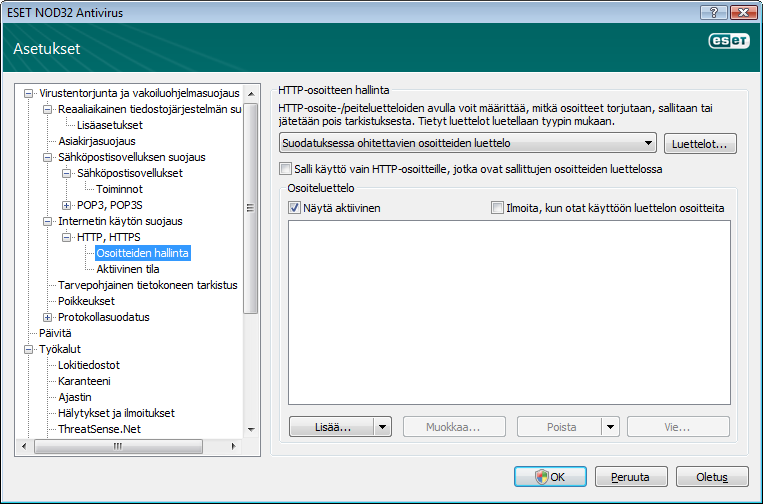This screenshot has height=504, width=763.
Task: Click the Oletus button
Action: 712,477
